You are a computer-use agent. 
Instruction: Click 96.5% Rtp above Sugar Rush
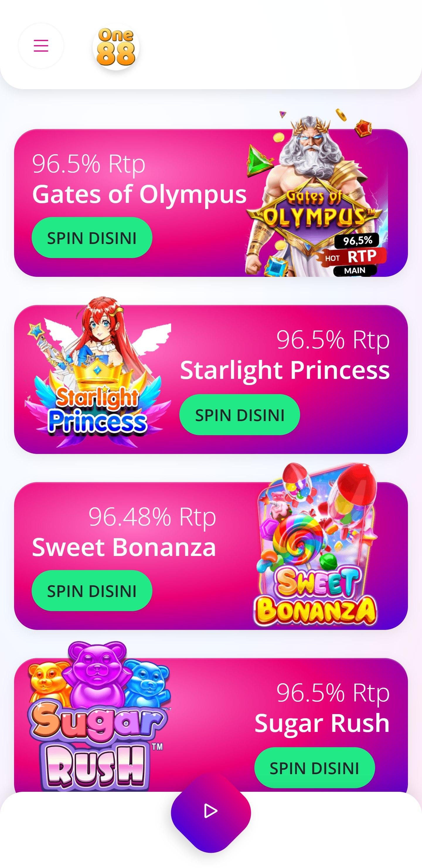pyautogui.click(x=333, y=693)
